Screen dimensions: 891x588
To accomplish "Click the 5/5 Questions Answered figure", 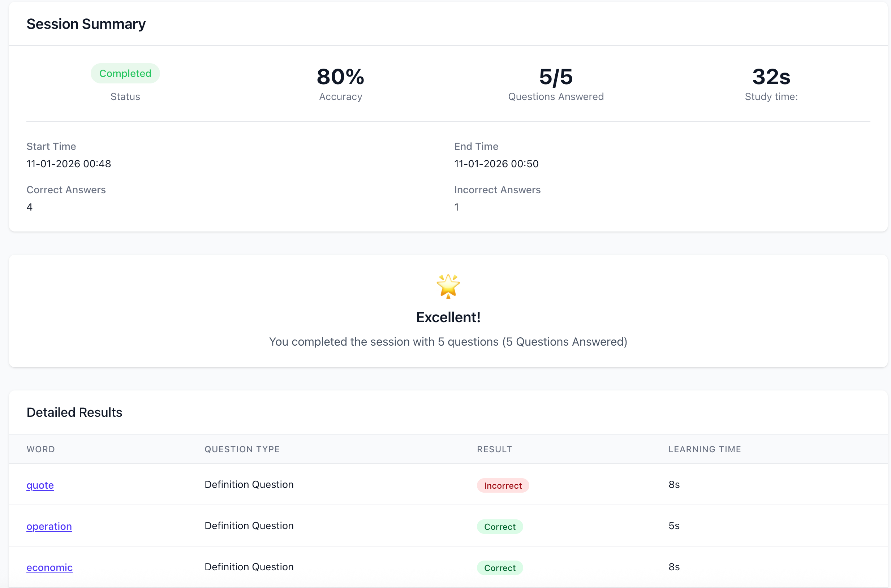I will [556, 77].
